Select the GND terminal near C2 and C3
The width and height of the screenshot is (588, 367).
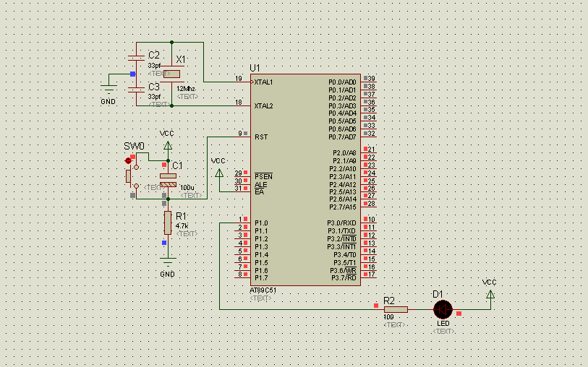point(108,89)
